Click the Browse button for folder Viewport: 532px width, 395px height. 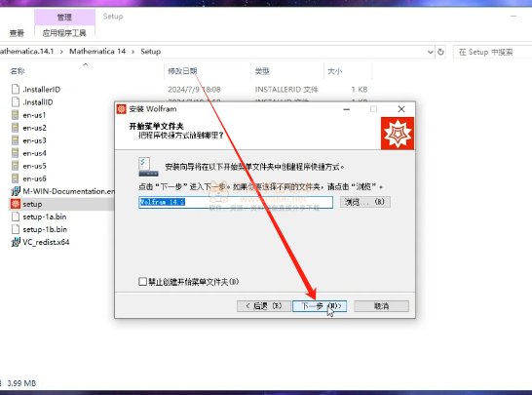[x=365, y=202]
